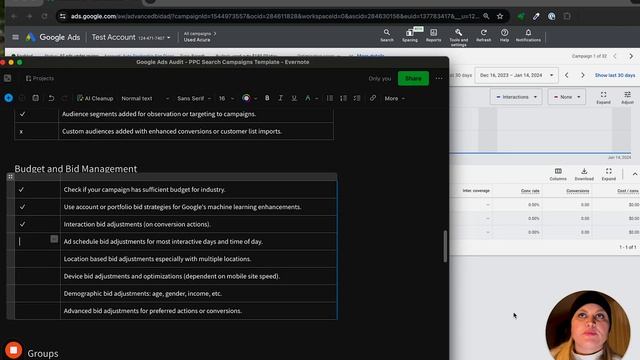Insert a numbered list in Evernote
Image resolution: width=640 pixels, height=360 pixels.
coord(343,98)
